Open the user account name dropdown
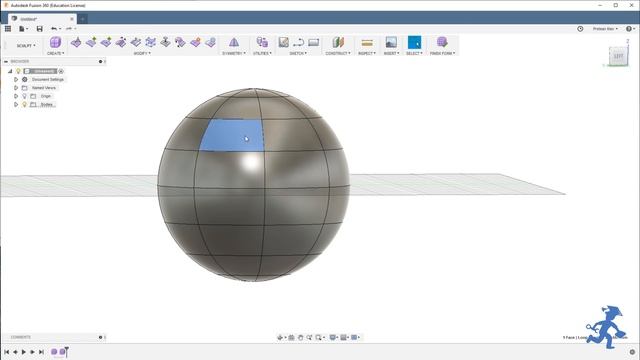This screenshot has height=360, width=640. pyautogui.click(x=605, y=29)
